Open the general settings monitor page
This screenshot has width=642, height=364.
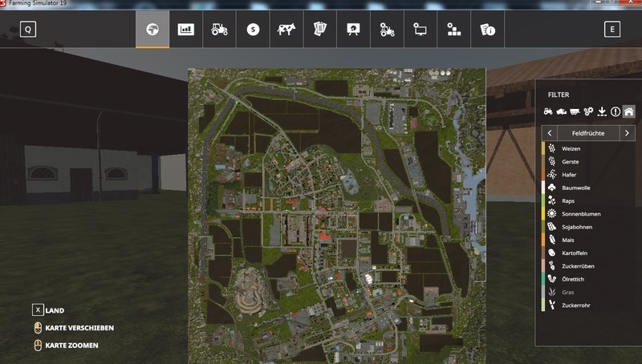[420, 30]
